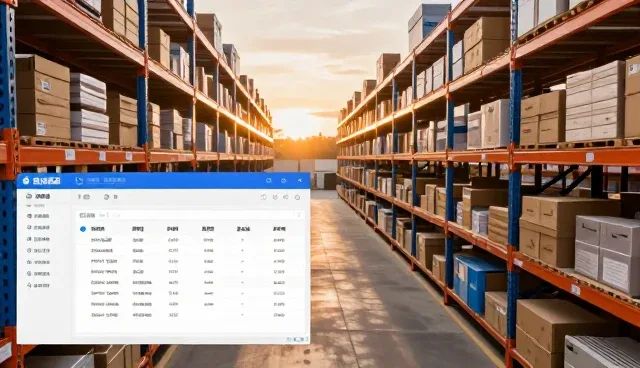Click the second column header in the table
Screen dimensions: 640x368
[x=138, y=229]
